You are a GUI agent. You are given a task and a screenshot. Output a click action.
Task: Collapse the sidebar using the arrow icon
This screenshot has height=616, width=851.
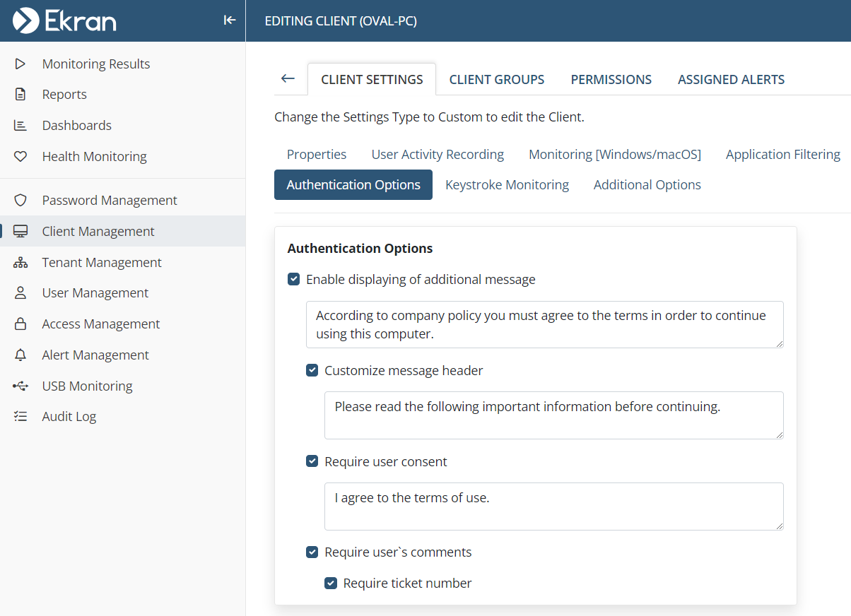coord(229,20)
